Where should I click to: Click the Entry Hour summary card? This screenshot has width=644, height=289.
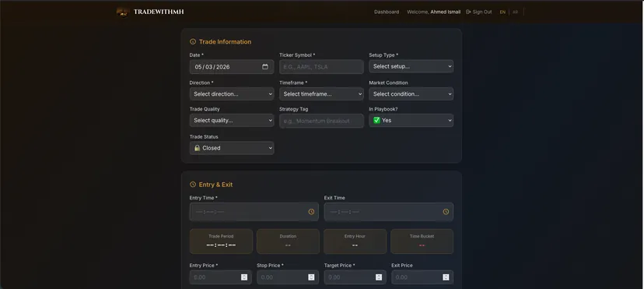pos(355,241)
